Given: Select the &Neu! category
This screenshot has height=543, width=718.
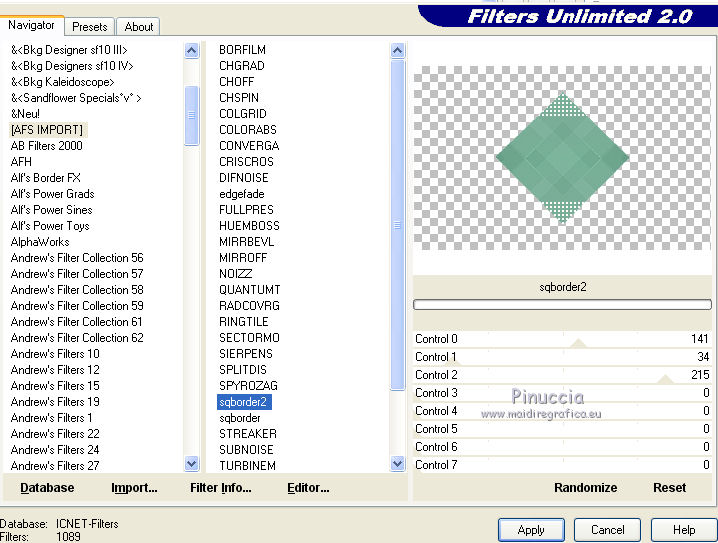Looking at the screenshot, I should pos(25,114).
